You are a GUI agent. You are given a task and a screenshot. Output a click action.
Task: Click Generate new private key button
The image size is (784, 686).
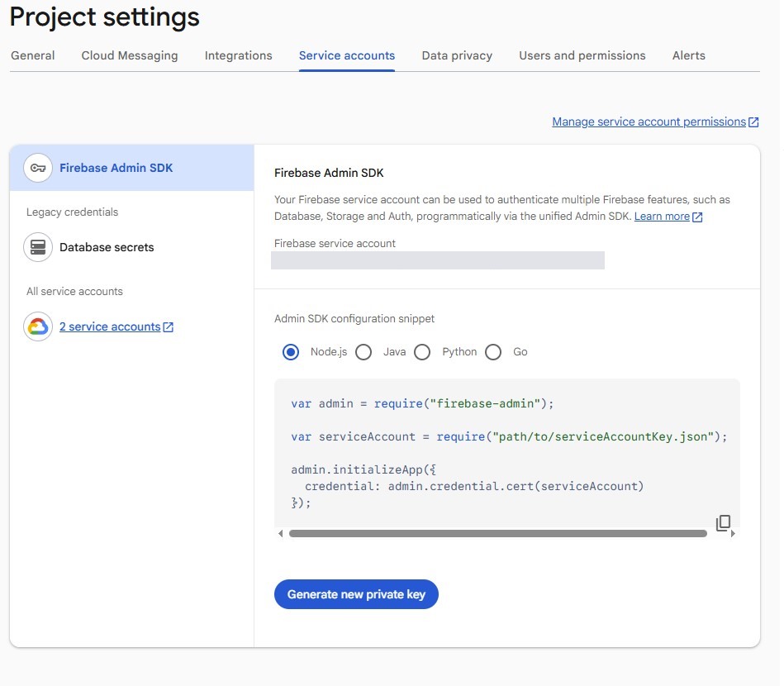tap(356, 594)
